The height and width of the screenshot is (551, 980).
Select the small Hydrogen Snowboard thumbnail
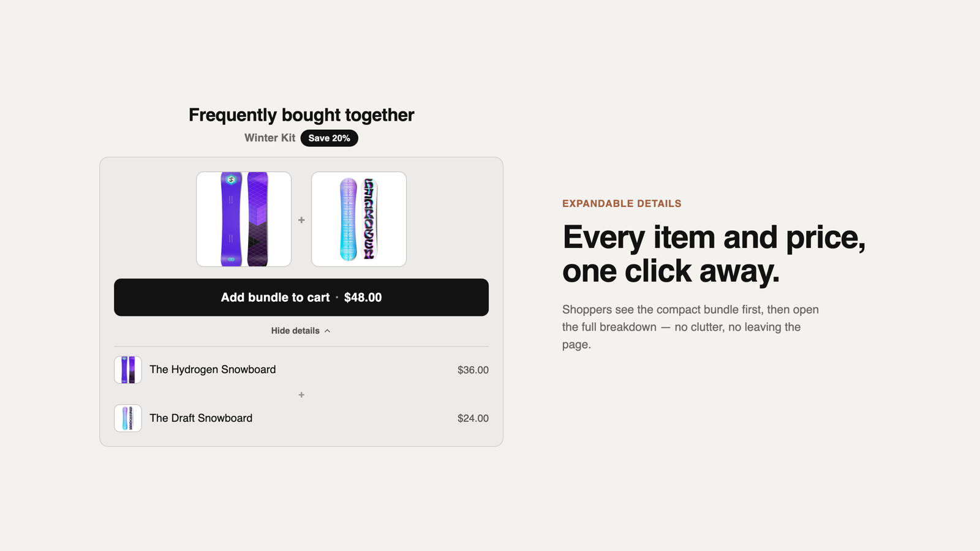128,370
